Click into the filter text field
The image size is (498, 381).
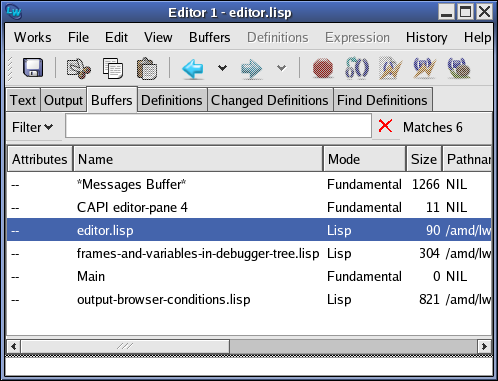(218, 126)
